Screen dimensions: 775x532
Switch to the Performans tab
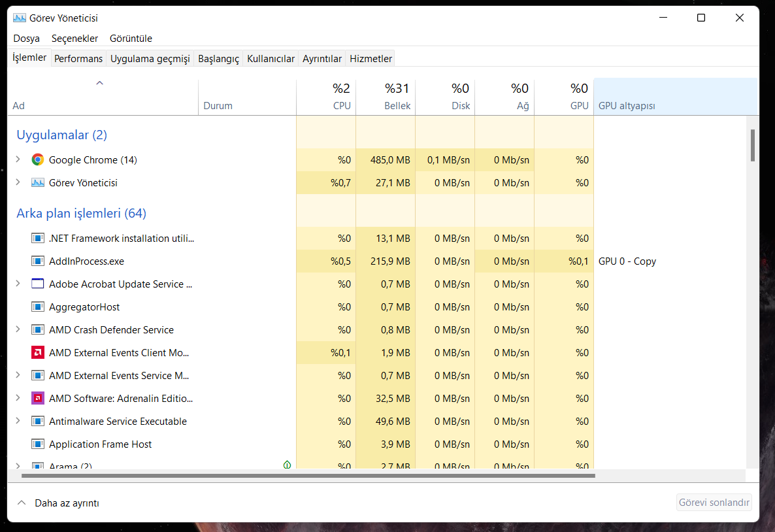tap(78, 58)
